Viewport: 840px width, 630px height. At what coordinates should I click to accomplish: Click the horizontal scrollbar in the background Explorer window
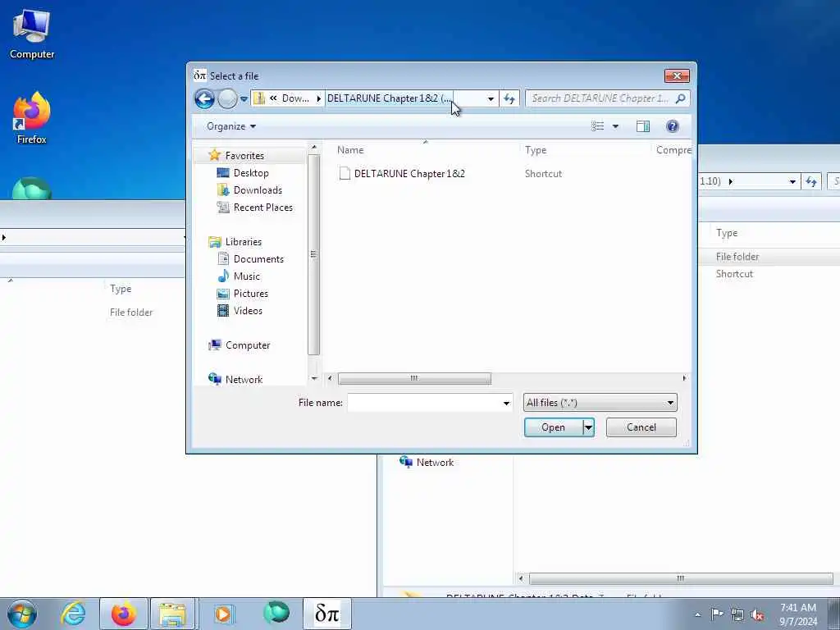tap(680, 578)
